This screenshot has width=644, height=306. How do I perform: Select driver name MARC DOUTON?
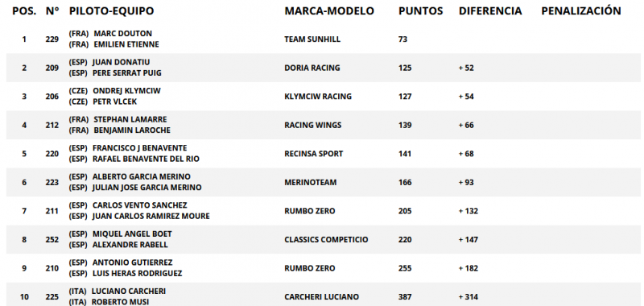(x=123, y=34)
